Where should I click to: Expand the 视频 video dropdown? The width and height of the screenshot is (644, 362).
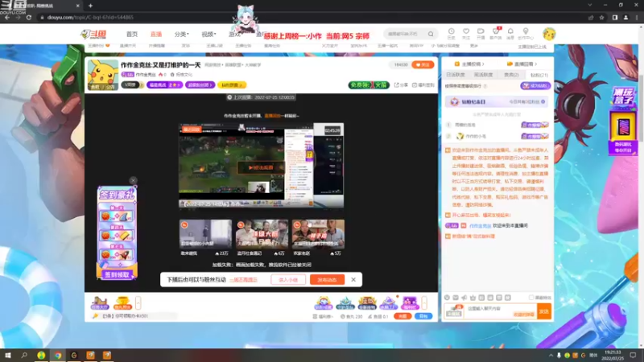(x=208, y=35)
